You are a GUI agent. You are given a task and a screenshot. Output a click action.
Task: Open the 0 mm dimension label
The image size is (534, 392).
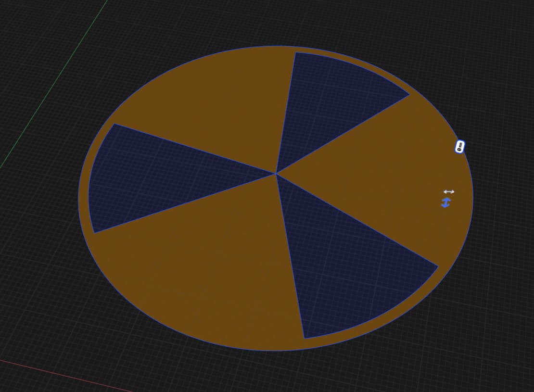coord(460,147)
